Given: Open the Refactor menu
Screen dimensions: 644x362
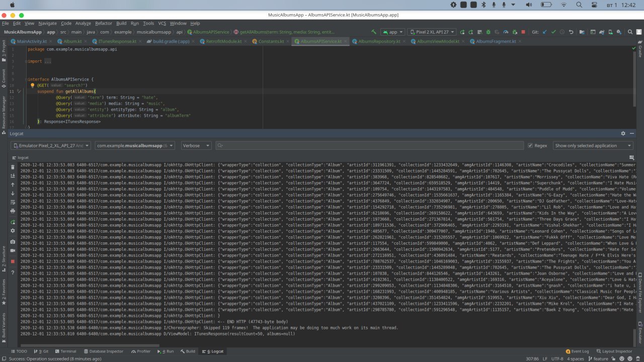Looking at the screenshot, I should (104, 23).
